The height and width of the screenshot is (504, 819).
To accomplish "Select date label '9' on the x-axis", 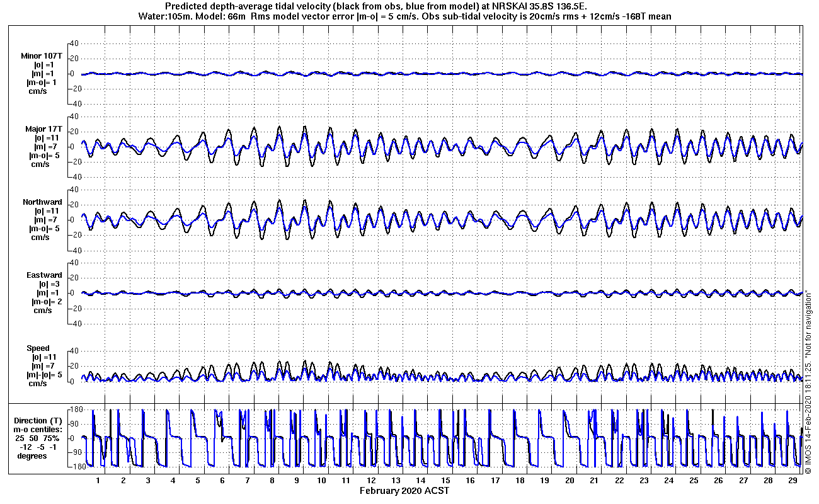I will tap(297, 480).
